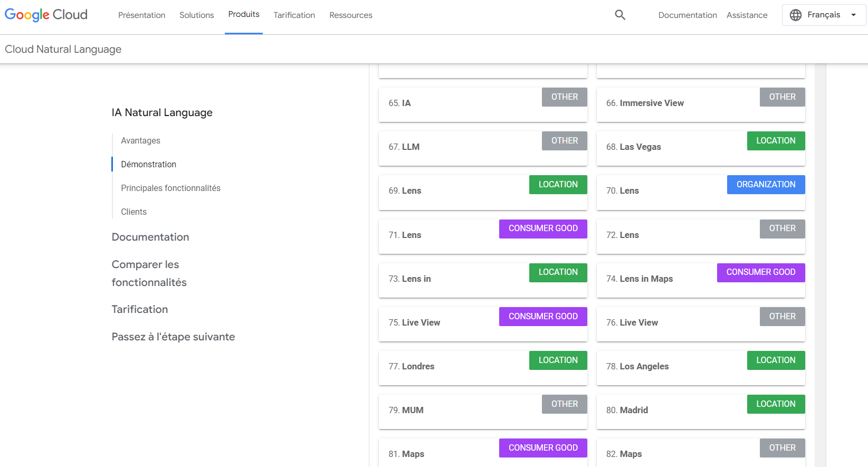
Task: Select IA Natural Language sidebar heading
Action: (x=162, y=112)
